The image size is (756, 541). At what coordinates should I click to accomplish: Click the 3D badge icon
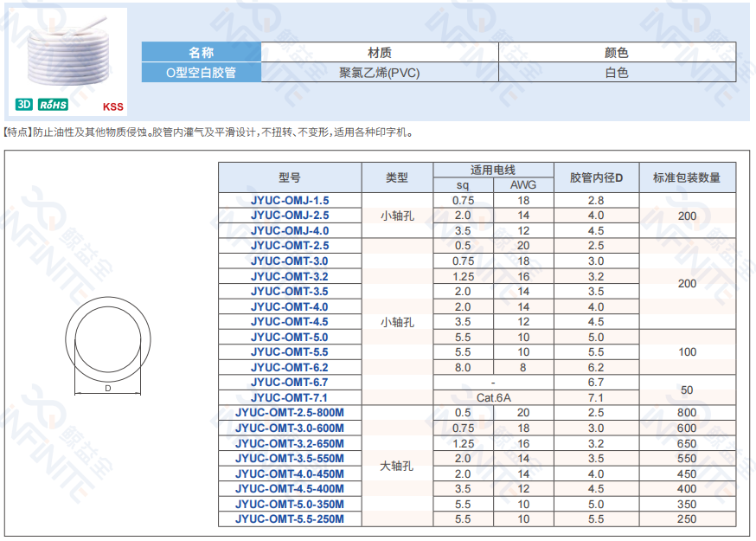coord(24,104)
